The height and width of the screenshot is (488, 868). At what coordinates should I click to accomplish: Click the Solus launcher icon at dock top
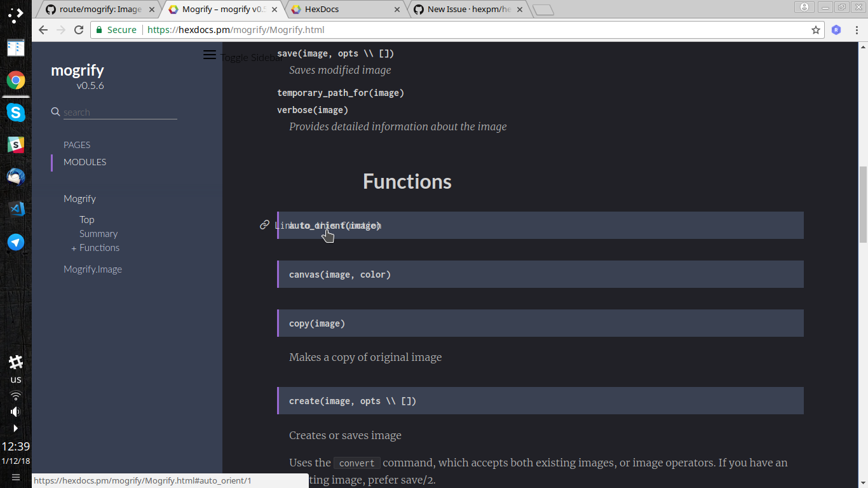coord(16,14)
